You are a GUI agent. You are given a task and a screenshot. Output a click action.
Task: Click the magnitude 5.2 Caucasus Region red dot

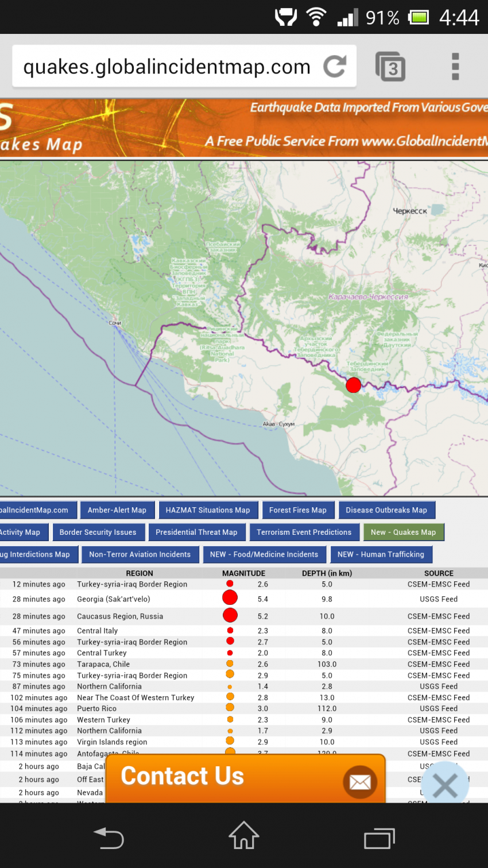click(x=230, y=615)
